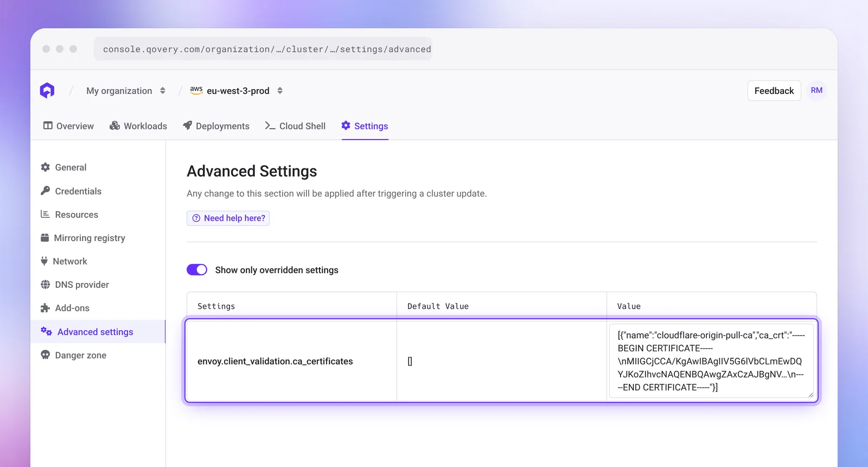
Task: Click the Resources chart icon
Action: [46, 214]
